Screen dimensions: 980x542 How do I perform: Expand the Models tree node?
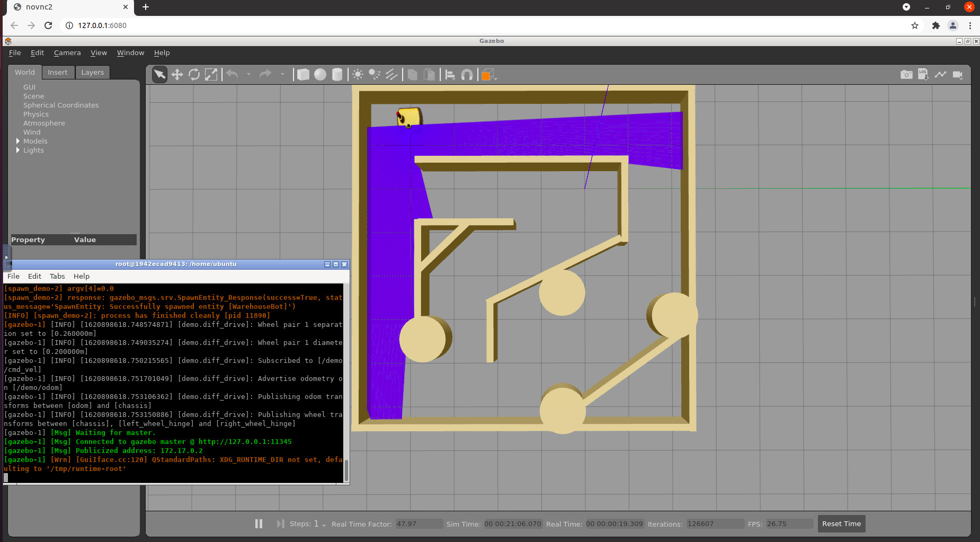[x=18, y=141]
